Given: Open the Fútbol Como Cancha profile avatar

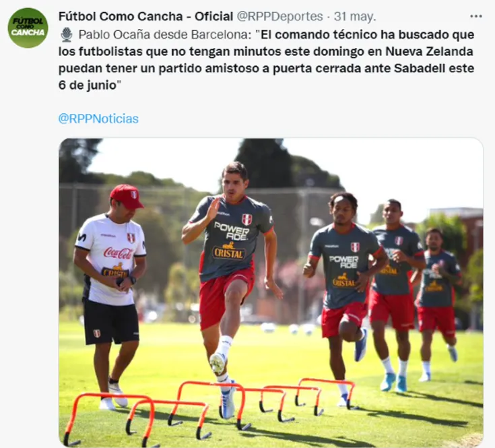Looking at the screenshot, I should [28, 28].
